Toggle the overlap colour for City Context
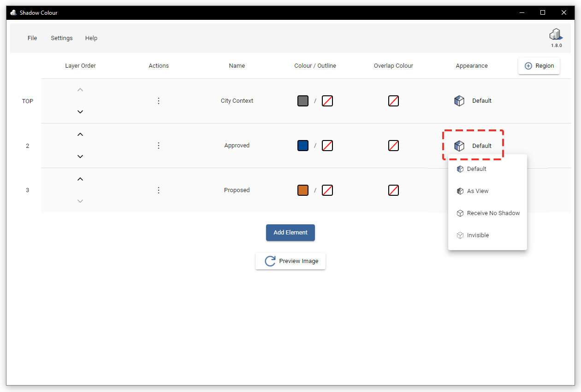 (393, 100)
